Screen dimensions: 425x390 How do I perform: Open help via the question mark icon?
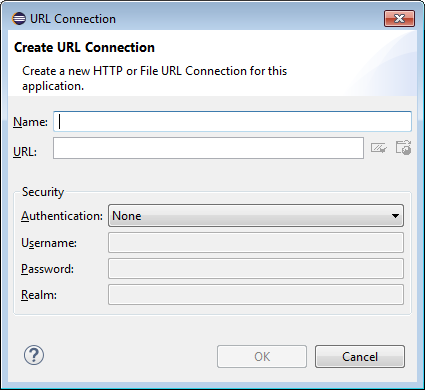pyautogui.click(x=34, y=355)
